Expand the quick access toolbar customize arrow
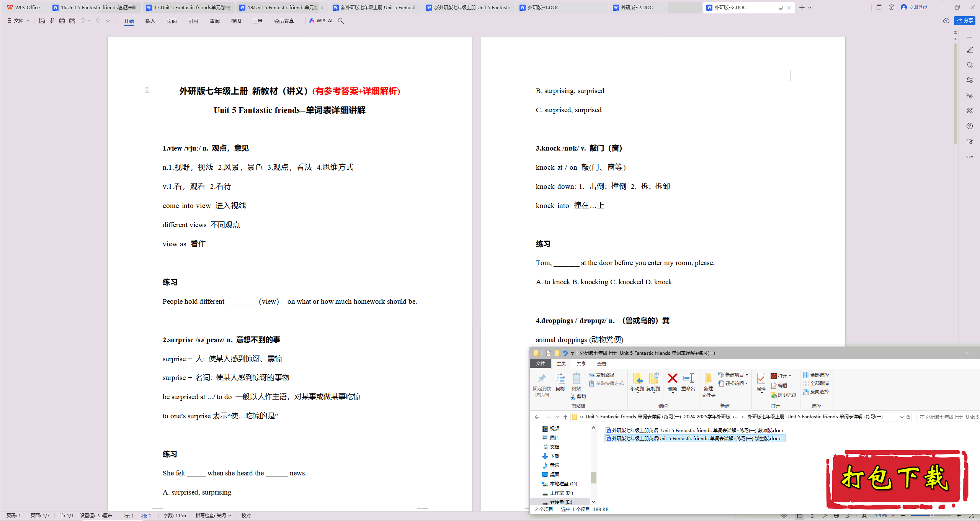This screenshot has width=980, height=521. coord(108,21)
